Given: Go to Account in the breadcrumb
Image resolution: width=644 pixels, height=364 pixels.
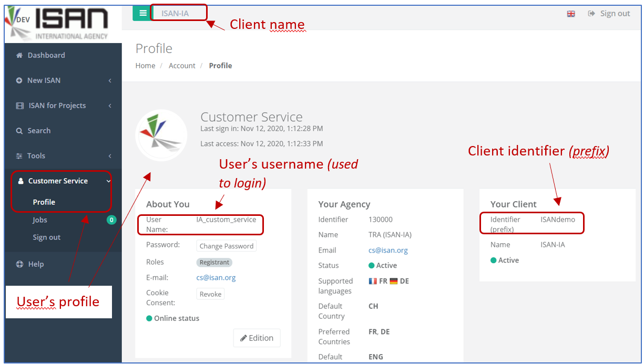Looking at the screenshot, I should coord(182,66).
